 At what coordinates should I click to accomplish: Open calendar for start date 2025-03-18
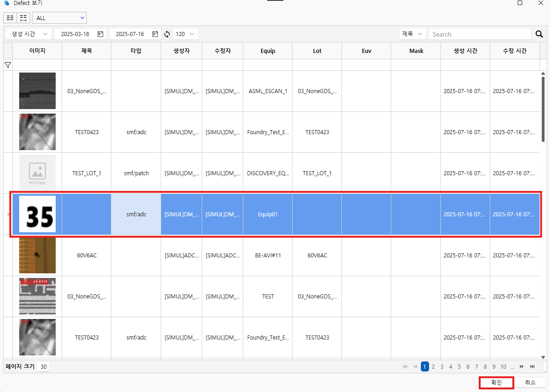(x=100, y=34)
